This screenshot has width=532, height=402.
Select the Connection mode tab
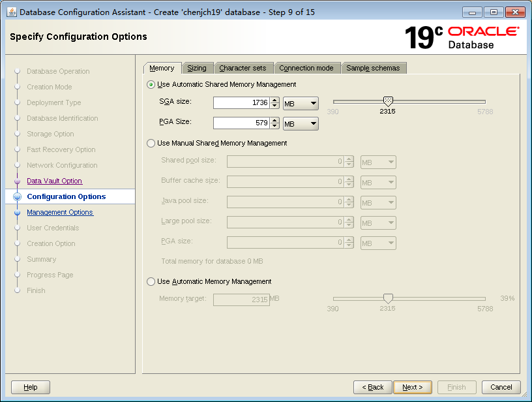click(307, 67)
